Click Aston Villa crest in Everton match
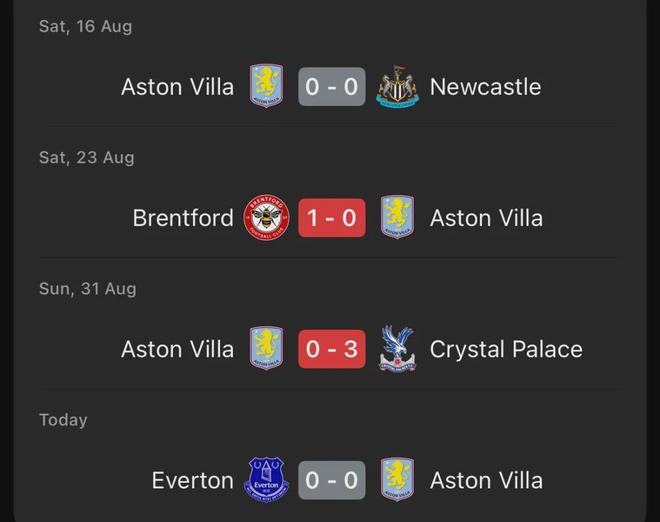660x522 pixels. click(397, 480)
